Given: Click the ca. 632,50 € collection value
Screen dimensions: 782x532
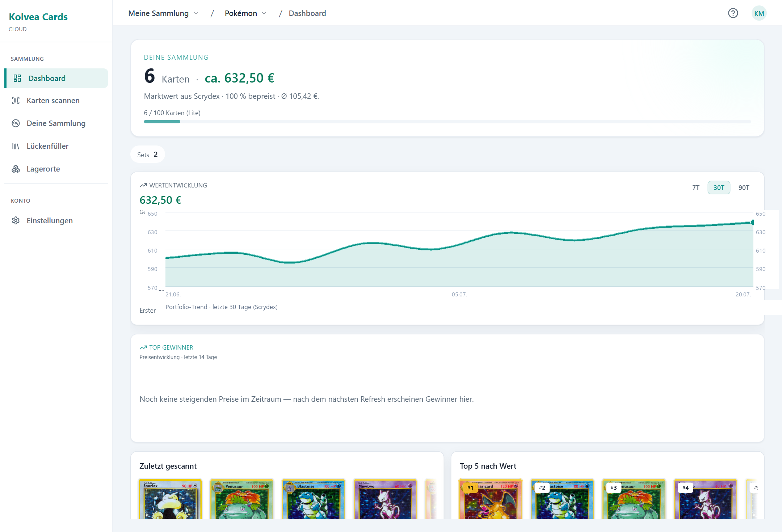Looking at the screenshot, I should coord(239,78).
